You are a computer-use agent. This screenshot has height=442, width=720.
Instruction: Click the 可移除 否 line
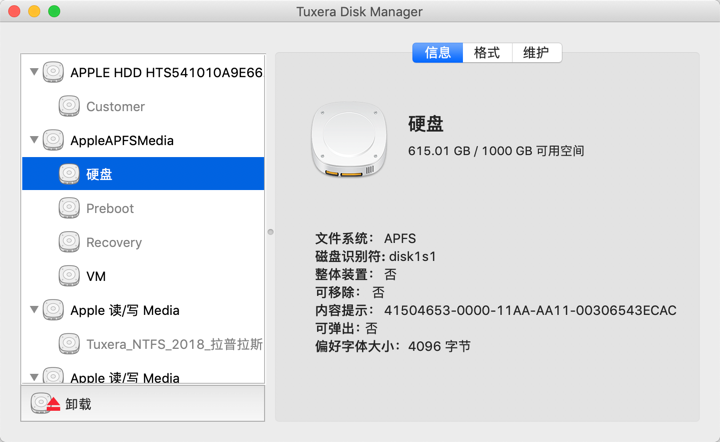[350, 292]
